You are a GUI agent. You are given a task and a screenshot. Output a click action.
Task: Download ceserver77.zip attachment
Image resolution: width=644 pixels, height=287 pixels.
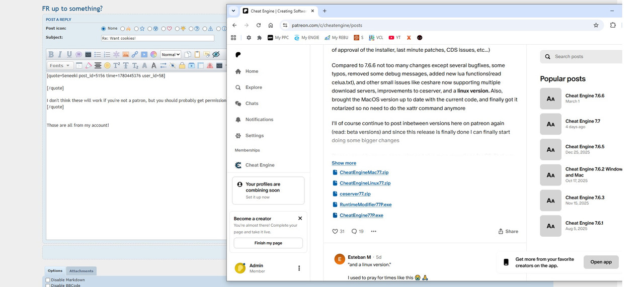coord(355,194)
